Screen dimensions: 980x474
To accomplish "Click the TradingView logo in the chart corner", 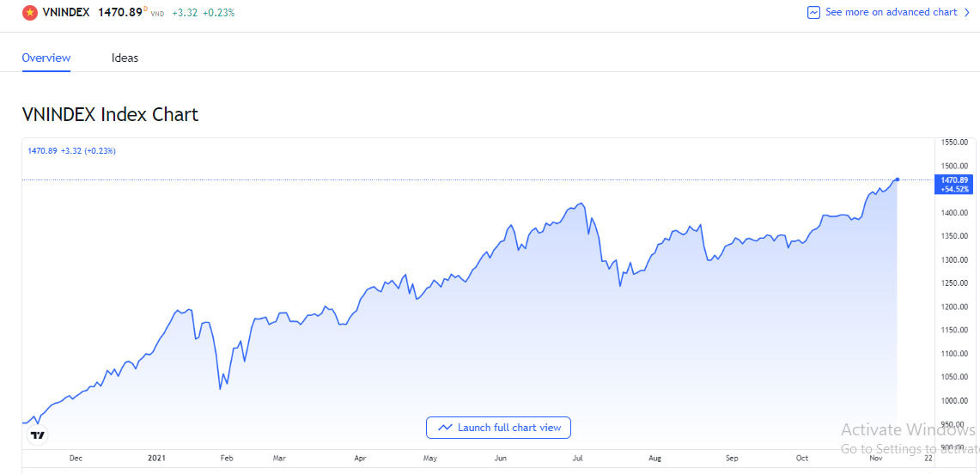I will [x=37, y=435].
